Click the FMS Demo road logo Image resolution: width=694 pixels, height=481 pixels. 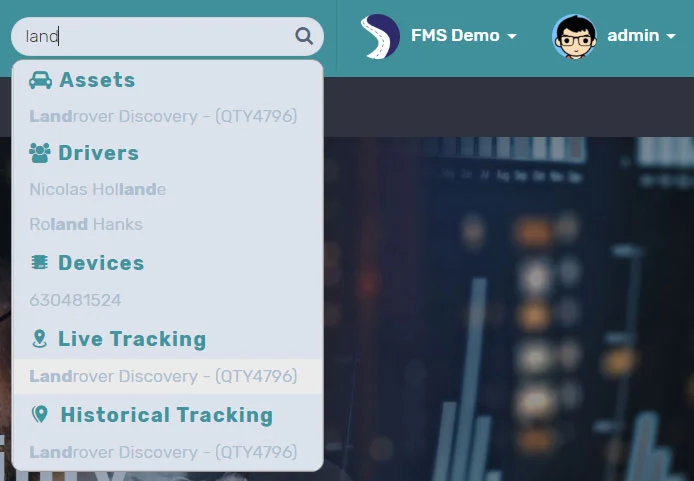[x=380, y=36]
